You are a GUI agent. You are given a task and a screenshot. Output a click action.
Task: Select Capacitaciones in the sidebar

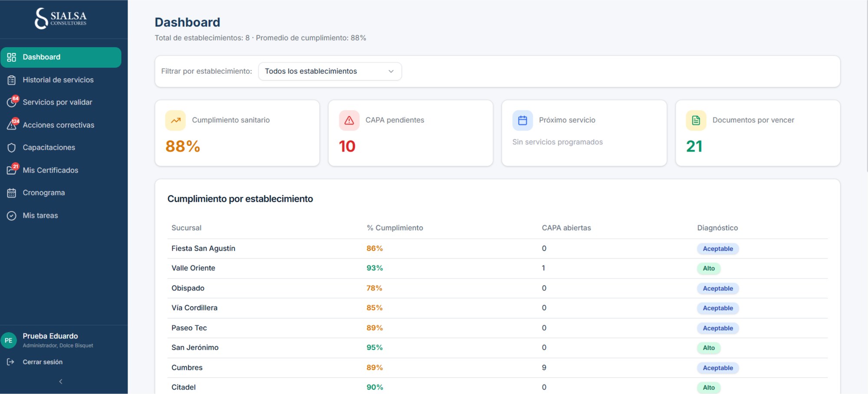(61, 148)
